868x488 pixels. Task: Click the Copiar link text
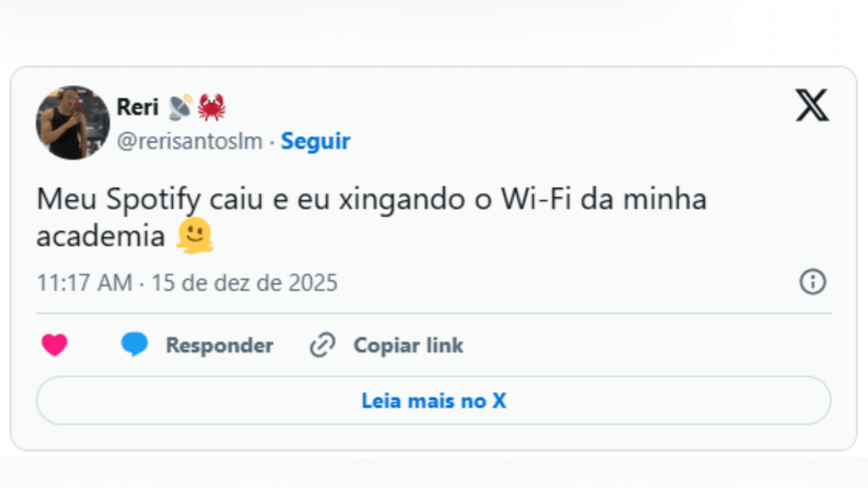[408, 346]
